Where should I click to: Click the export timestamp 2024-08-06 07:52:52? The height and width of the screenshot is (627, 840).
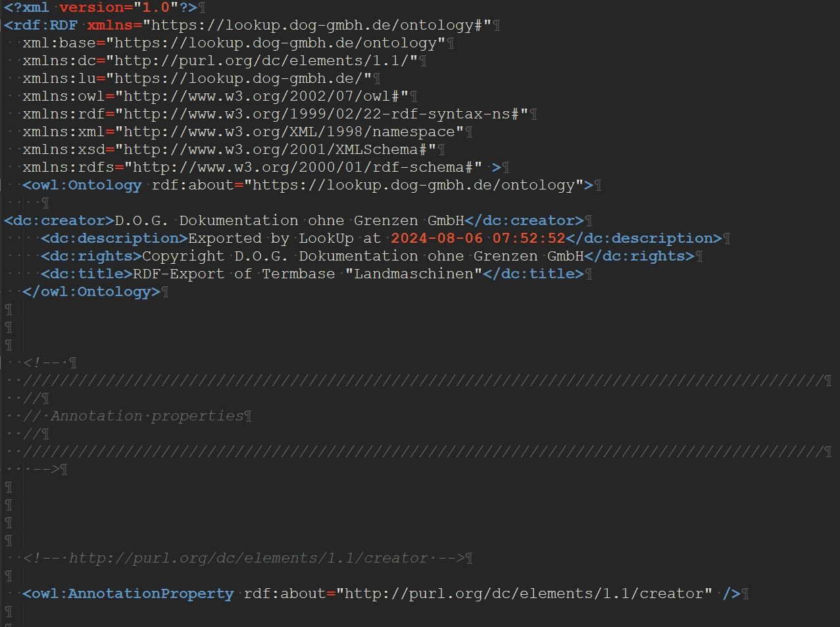pos(478,239)
